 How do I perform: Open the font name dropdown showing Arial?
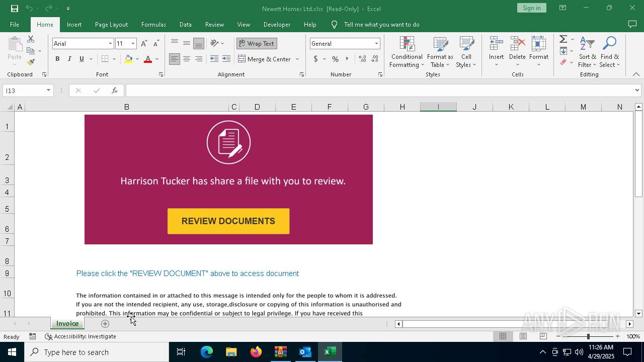(x=110, y=44)
